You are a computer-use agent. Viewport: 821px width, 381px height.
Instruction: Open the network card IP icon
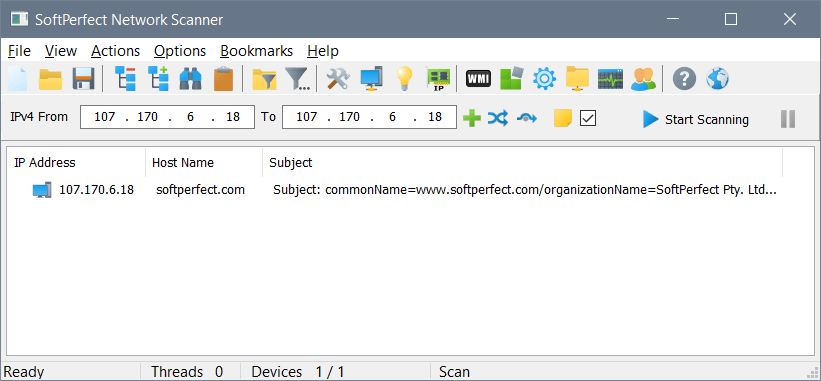click(438, 80)
